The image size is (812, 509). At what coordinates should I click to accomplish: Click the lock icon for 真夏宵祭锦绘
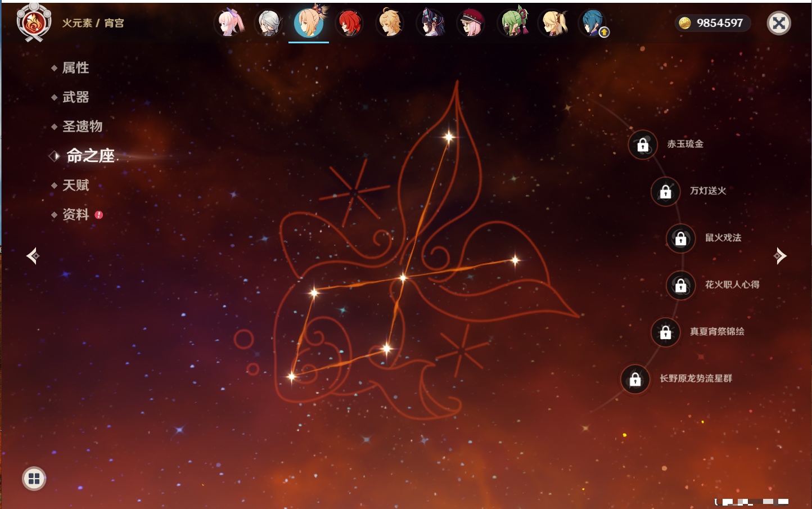click(666, 332)
